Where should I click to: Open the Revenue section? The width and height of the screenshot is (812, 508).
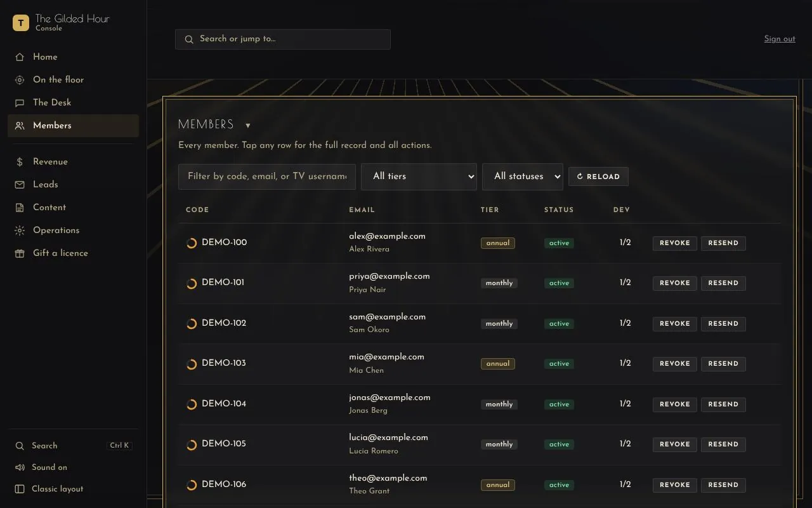73,162
